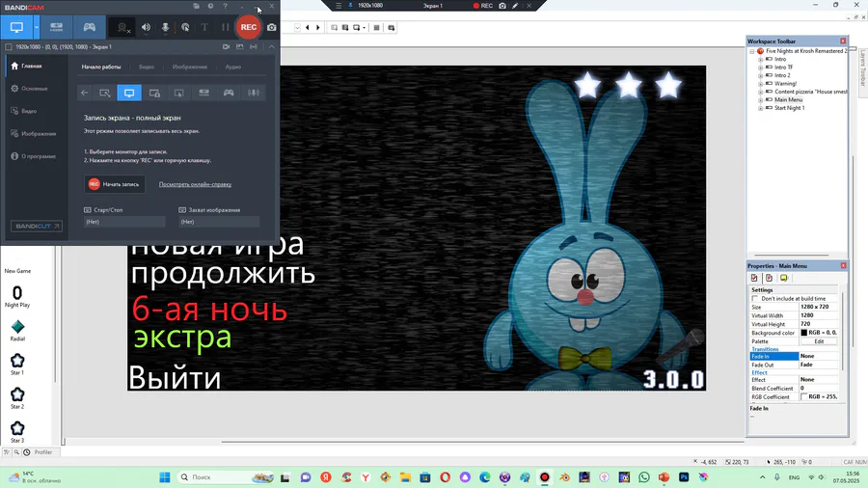Switch to the Начало работы tab
Screen dimensions: 868x488
[x=100, y=67]
